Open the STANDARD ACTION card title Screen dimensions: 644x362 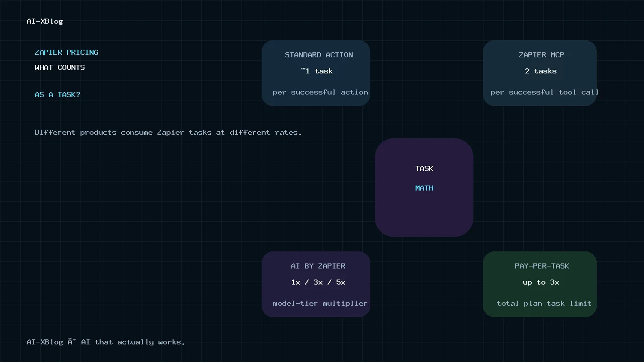tap(319, 55)
